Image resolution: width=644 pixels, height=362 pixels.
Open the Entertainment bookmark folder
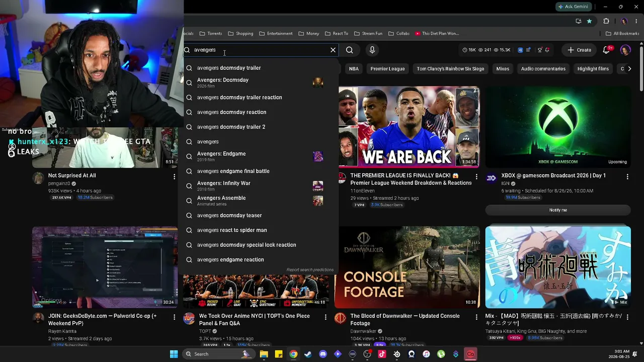(276, 34)
